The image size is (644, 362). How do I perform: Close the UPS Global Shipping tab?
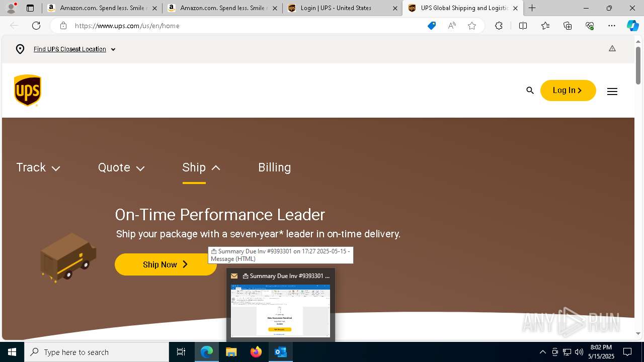(515, 8)
